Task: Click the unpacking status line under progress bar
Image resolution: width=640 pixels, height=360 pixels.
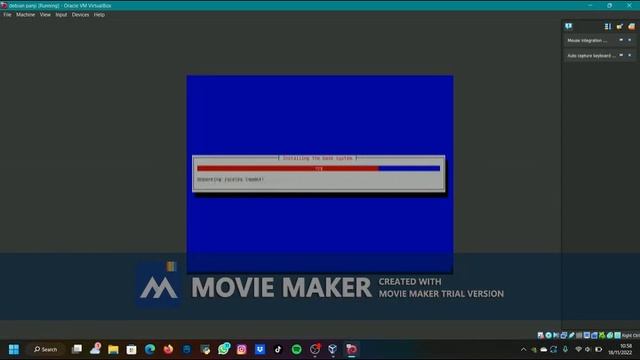Action: (231, 179)
